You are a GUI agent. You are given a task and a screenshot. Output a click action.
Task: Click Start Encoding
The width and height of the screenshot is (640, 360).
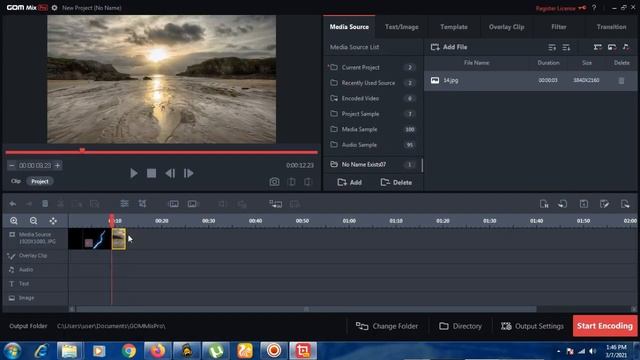coord(605,326)
